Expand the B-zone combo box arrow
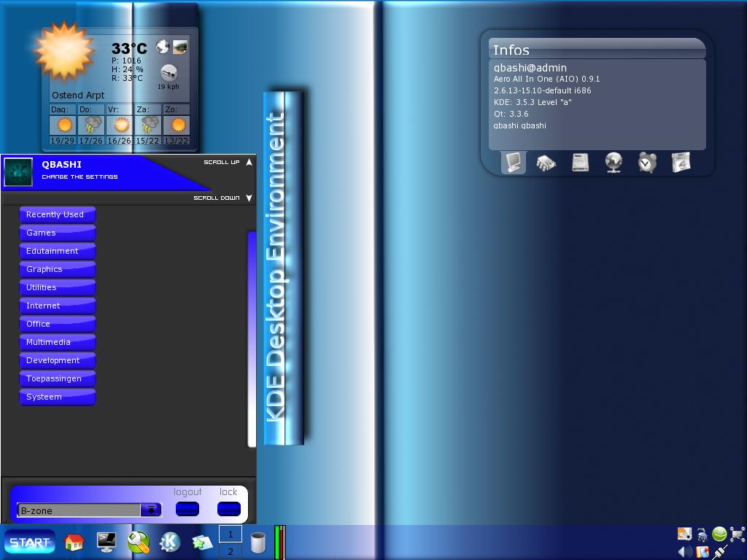This screenshot has height=560, width=747. click(x=151, y=510)
